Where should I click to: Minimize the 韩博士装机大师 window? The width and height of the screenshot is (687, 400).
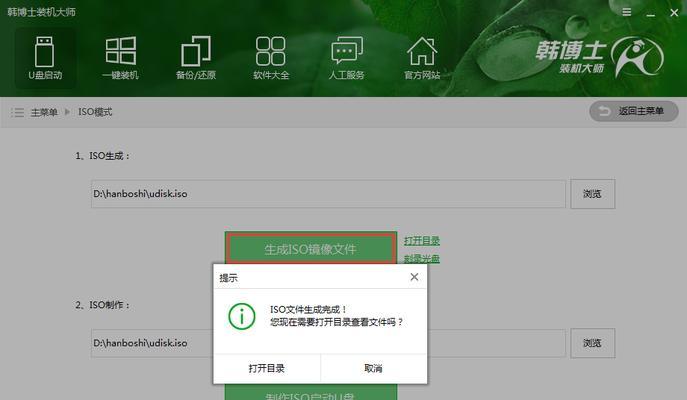tap(651, 13)
